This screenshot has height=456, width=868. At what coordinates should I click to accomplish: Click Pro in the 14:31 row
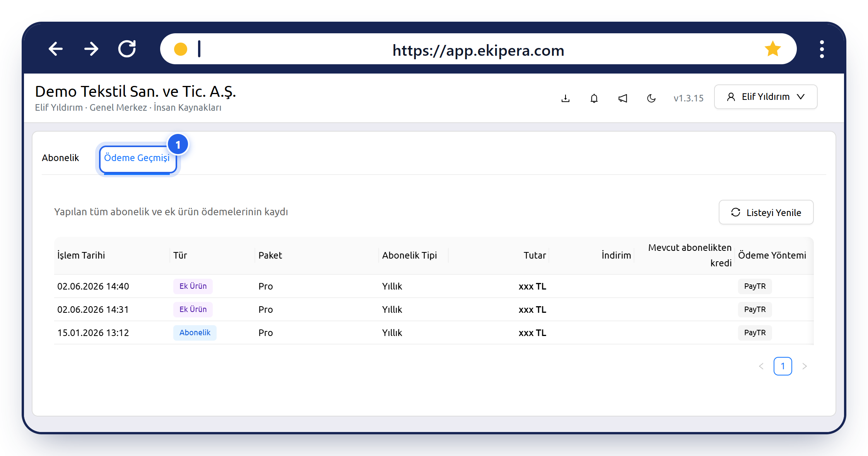click(266, 310)
